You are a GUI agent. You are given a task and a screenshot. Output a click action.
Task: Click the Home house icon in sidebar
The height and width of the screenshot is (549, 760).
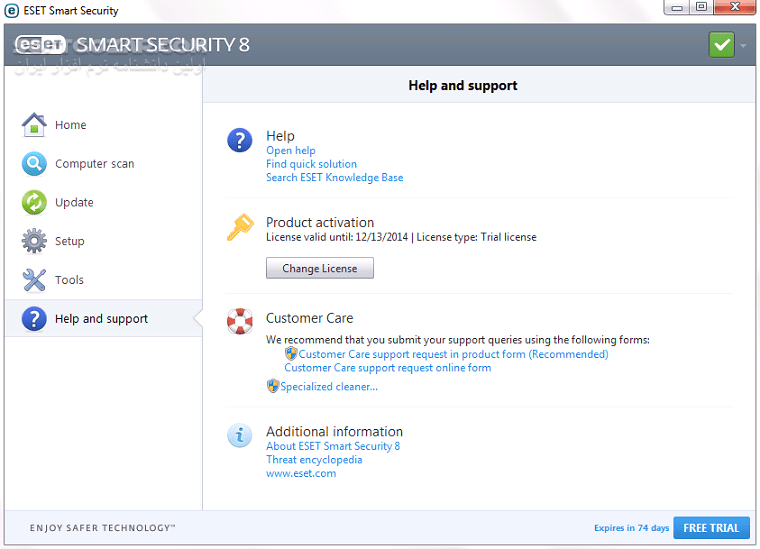tap(34, 125)
